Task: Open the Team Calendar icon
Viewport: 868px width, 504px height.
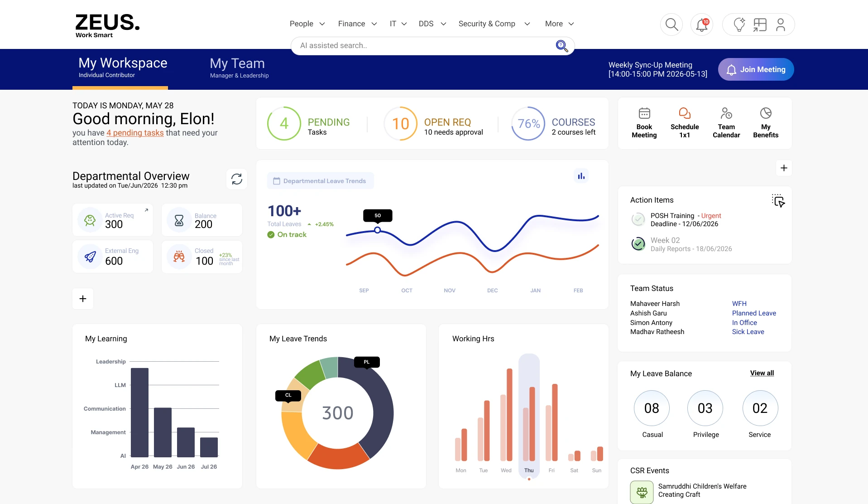Action: pos(726,113)
